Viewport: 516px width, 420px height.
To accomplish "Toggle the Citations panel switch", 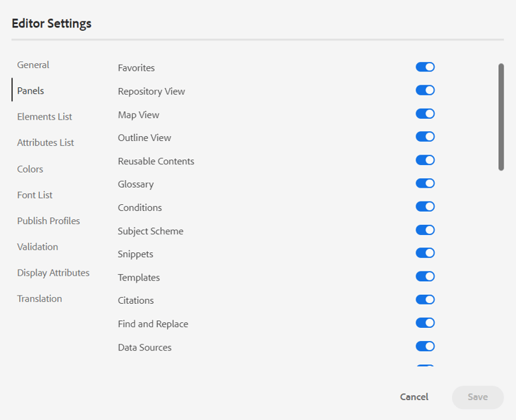I will [x=425, y=300].
